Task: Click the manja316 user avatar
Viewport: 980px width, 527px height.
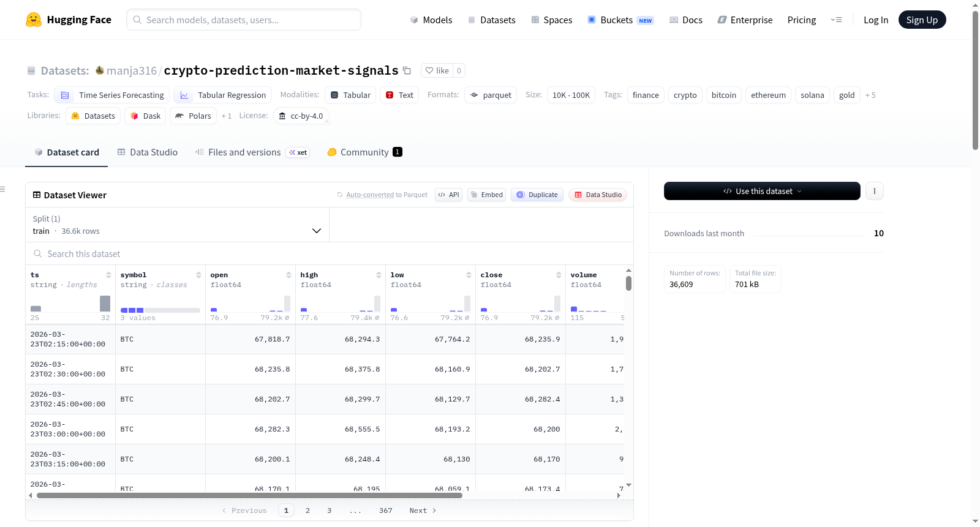Action: [x=100, y=70]
